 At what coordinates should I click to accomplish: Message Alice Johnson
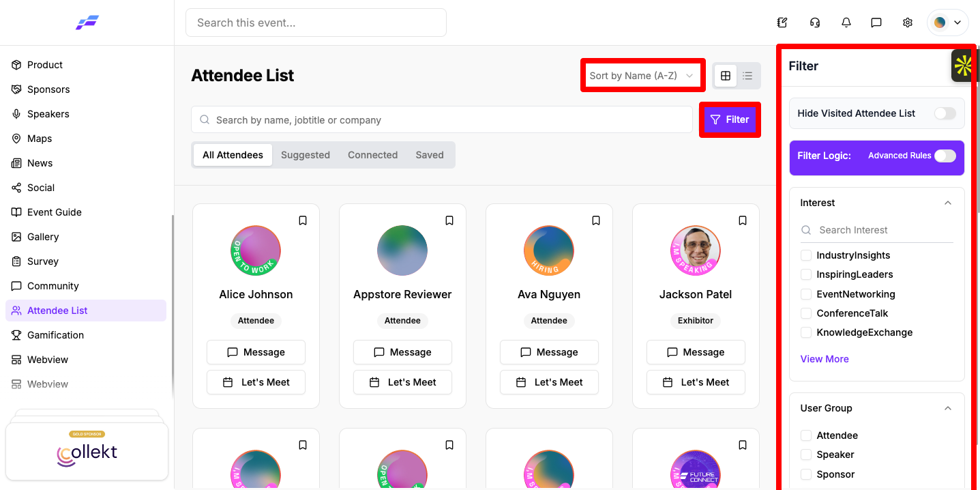point(256,352)
